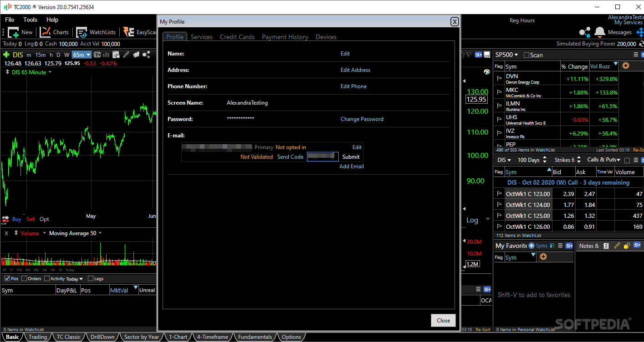Click the Edit Address link
The width and height of the screenshot is (644, 342).
355,70
